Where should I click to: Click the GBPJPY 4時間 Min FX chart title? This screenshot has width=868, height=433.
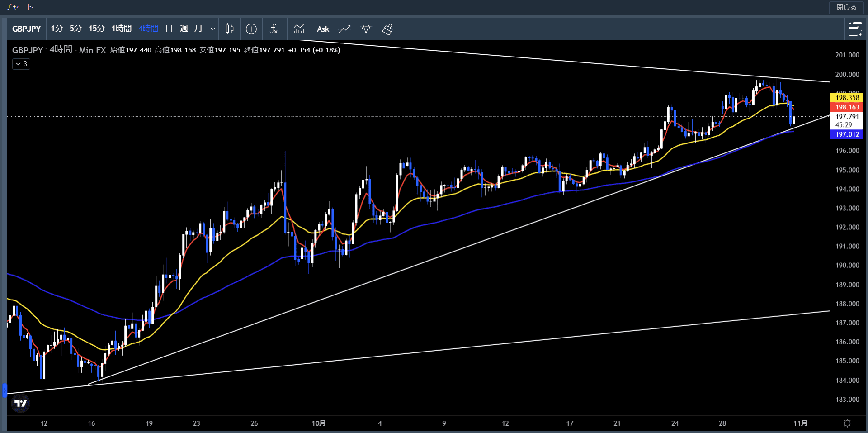click(59, 50)
